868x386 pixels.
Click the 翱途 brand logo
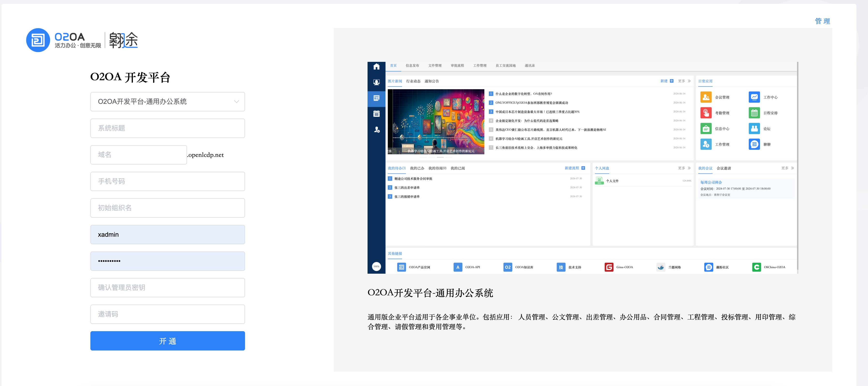(x=123, y=40)
